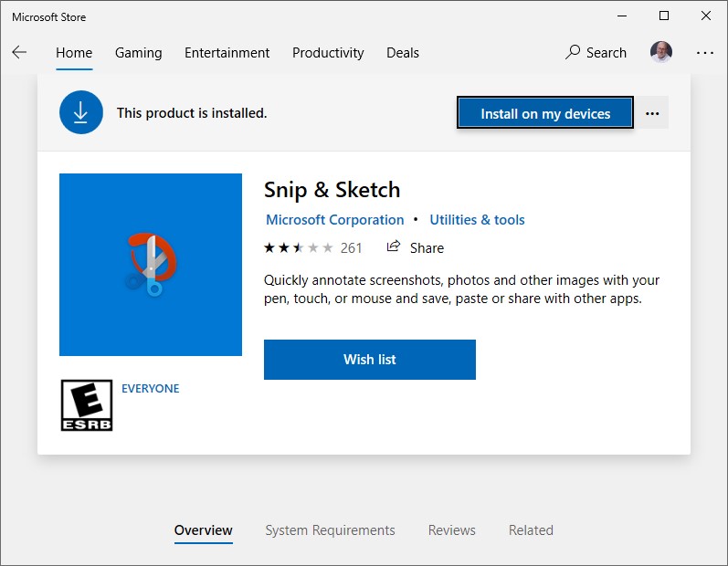Show the Related tab
Viewport: 728px width, 566px height.
[531, 529]
